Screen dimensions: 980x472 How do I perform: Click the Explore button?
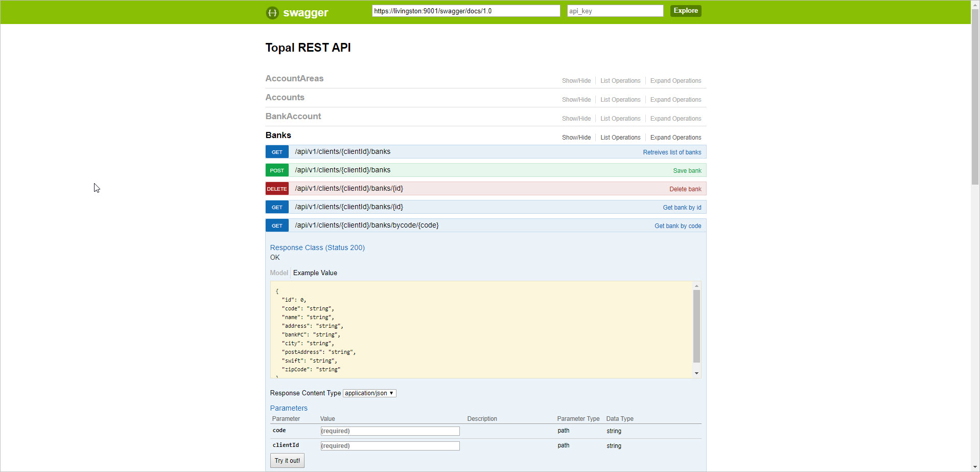coord(685,11)
